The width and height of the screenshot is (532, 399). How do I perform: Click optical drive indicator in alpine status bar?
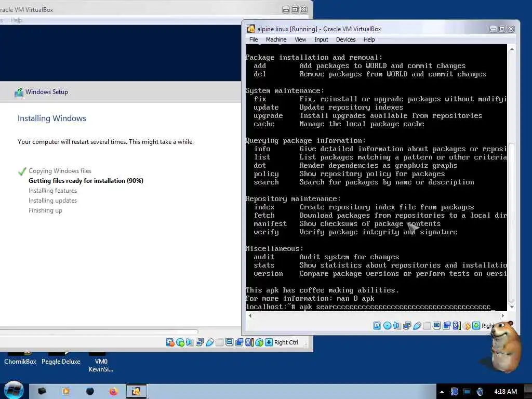(387, 326)
